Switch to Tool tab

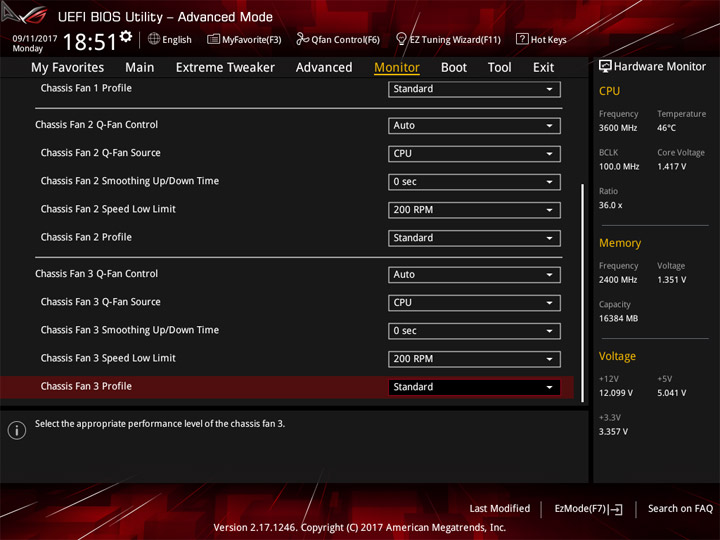pyautogui.click(x=500, y=68)
